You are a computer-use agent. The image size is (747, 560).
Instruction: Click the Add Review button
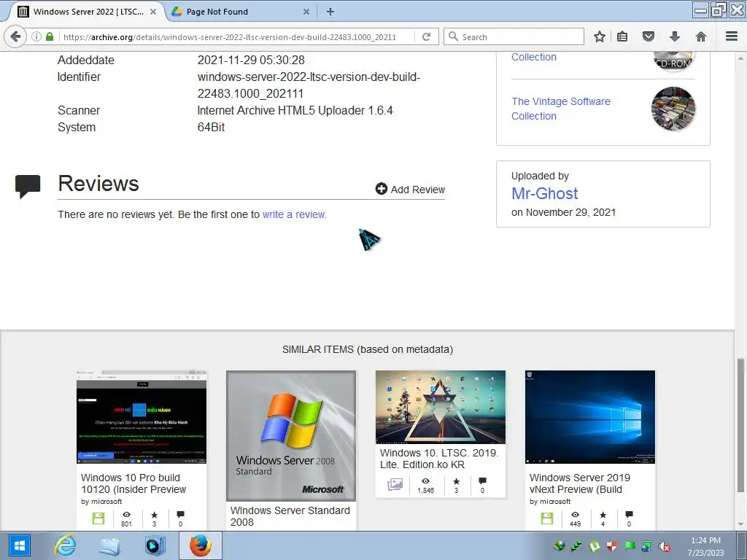coord(410,190)
